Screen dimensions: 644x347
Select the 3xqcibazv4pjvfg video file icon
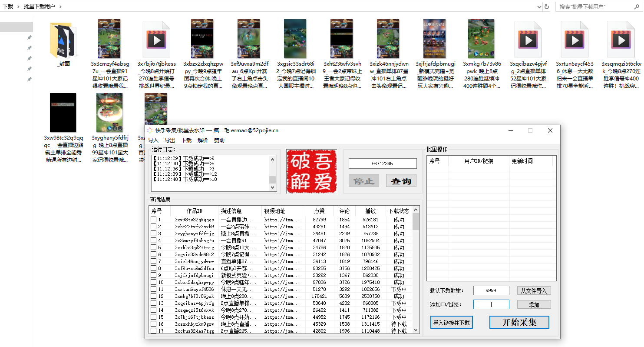click(528, 40)
